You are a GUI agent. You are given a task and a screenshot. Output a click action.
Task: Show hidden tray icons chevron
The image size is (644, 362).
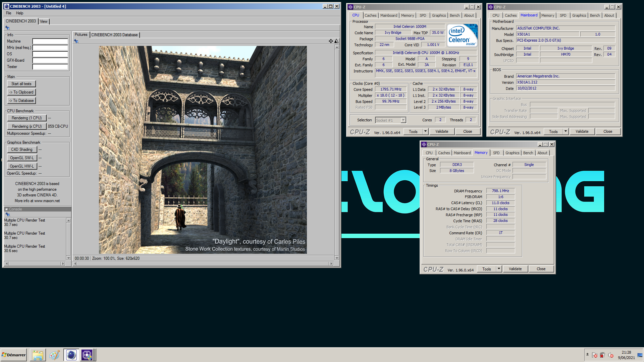point(587,355)
